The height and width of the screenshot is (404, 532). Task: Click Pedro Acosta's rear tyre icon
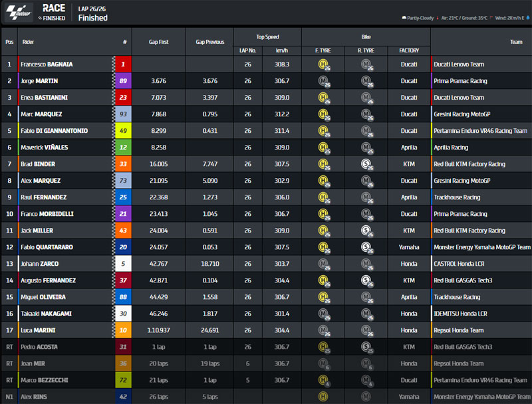tap(365, 347)
